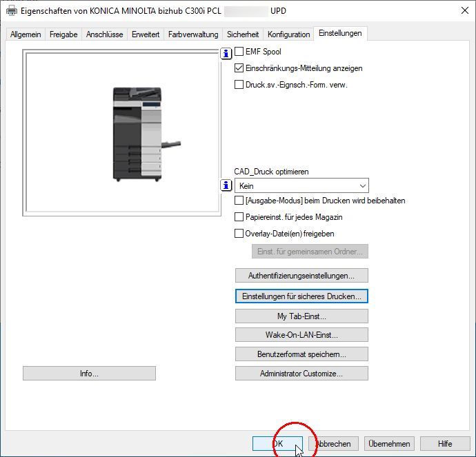Enable the EMF Spool checkbox

[239, 52]
